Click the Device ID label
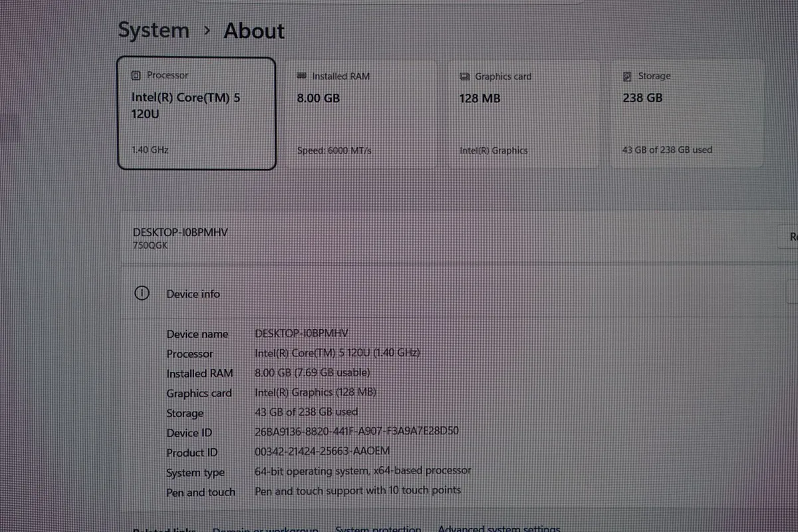 190,433
